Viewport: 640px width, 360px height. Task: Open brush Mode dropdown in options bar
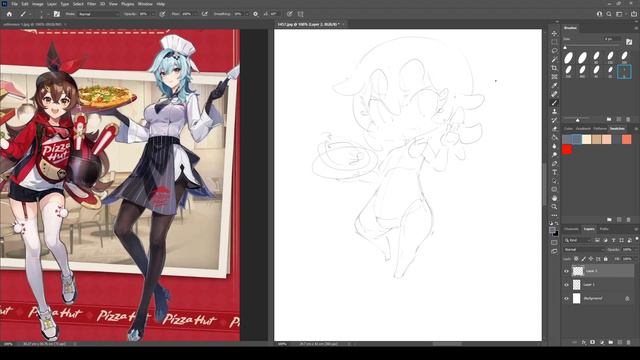(98, 14)
